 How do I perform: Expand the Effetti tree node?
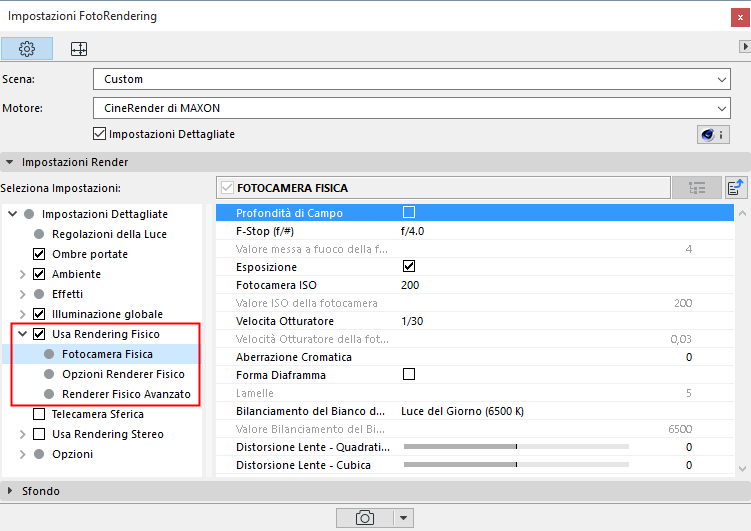(x=22, y=294)
